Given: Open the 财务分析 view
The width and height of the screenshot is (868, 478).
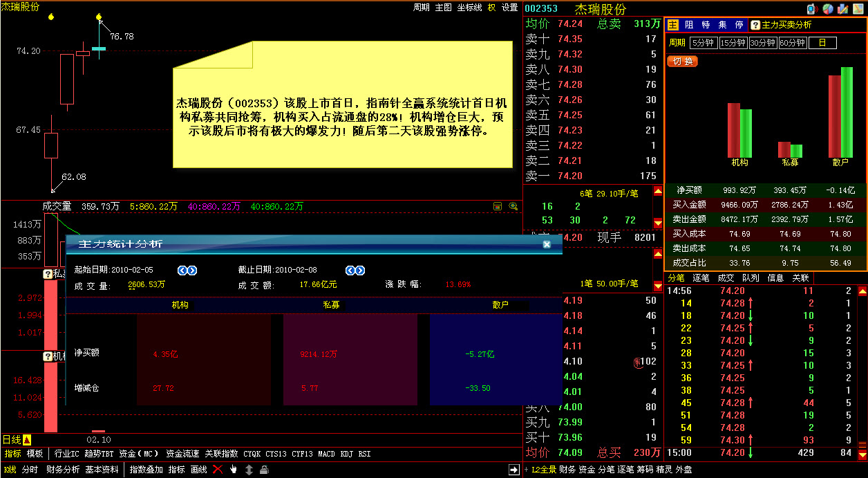Looking at the screenshot, I should point(62,470).
